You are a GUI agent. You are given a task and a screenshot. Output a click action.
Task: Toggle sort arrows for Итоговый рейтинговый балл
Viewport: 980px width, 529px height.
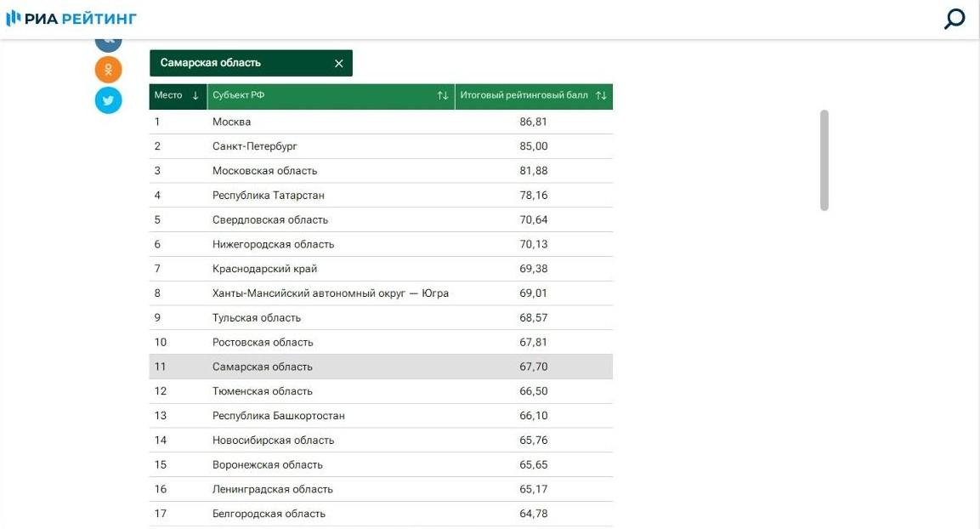tap(601, 96)
